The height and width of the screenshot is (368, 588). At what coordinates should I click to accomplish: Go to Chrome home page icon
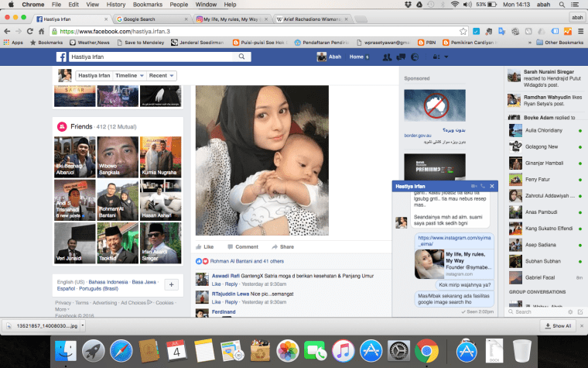pyautogui.click(x=41, y=32)
